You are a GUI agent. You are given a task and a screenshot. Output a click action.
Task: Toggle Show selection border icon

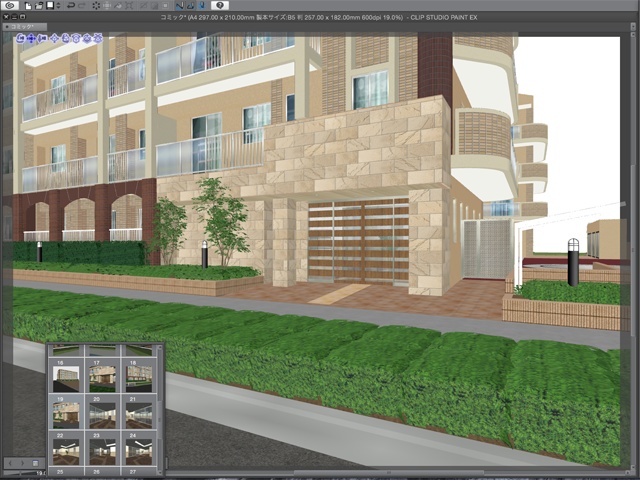(165, 5)
